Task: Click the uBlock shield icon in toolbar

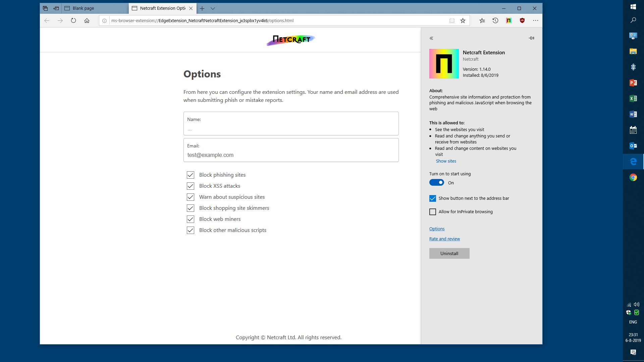Action: pyautogui.click(x=522, y=20)
